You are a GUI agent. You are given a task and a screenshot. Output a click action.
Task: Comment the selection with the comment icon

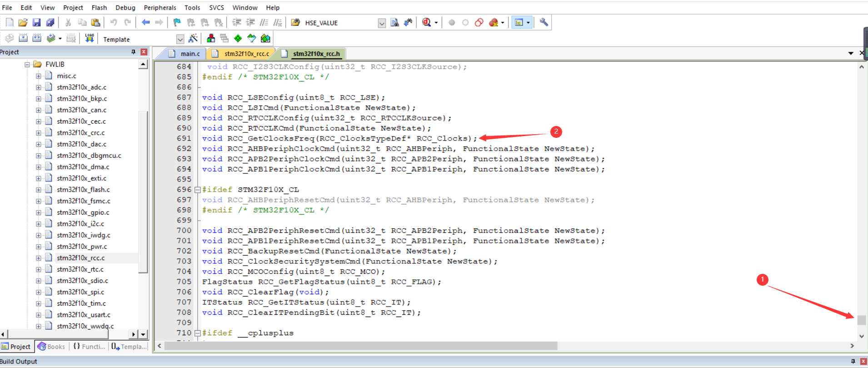point(264,22)
